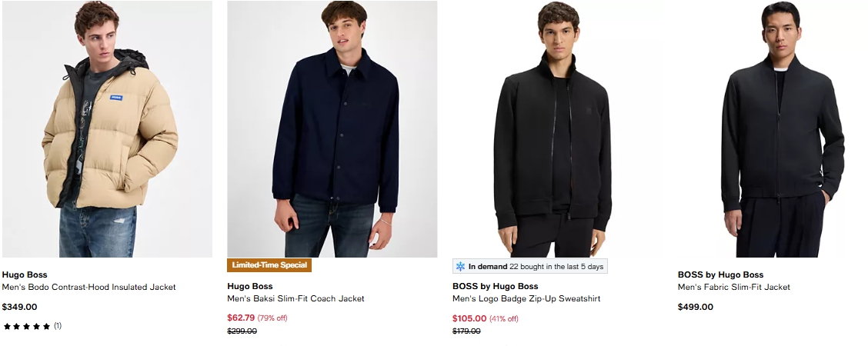Click the five-star rating icons
Viewport: 868px width, 346px height.
click(27, 326)
